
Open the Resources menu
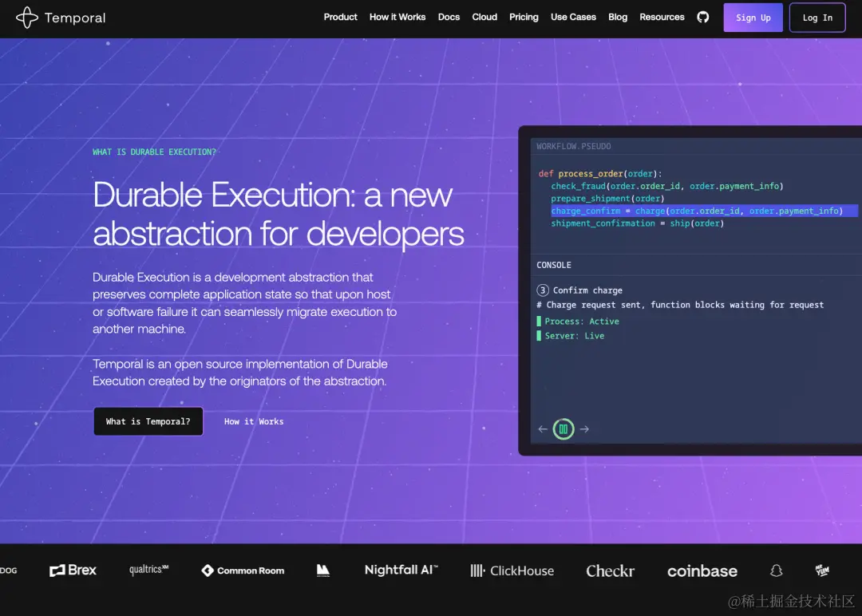662,17
